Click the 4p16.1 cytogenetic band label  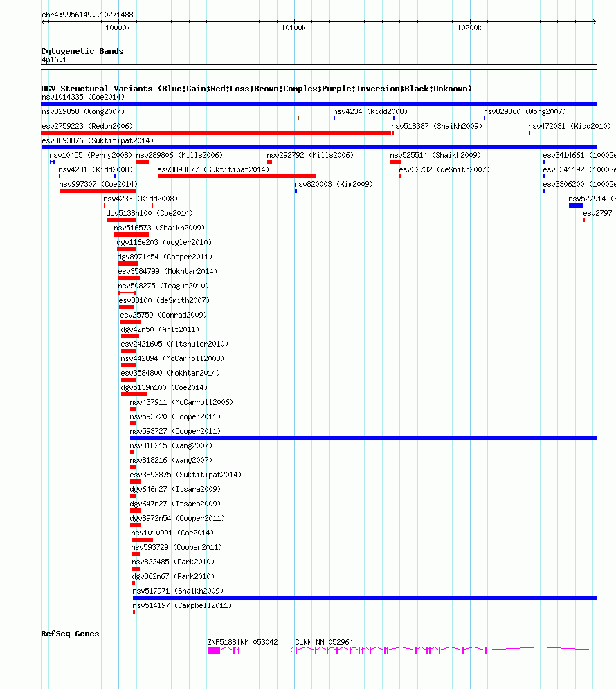(x=54, y=59)
